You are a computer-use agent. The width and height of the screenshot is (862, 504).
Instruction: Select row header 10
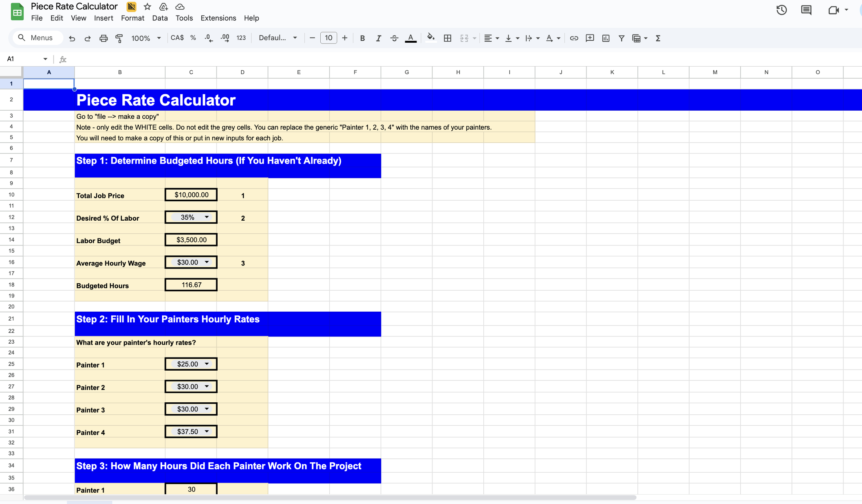pyautogui.click(x=11, y=195)
